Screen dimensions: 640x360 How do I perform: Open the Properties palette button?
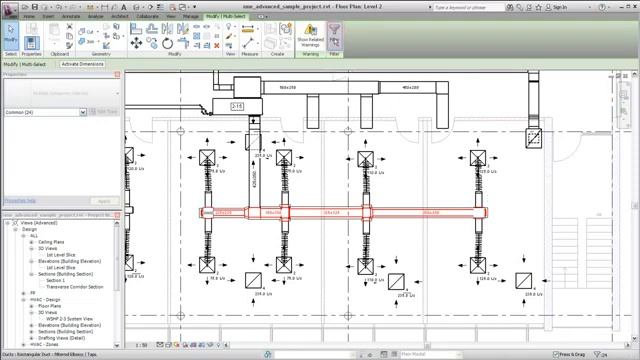pyautogui.click(x=31, y=42)
